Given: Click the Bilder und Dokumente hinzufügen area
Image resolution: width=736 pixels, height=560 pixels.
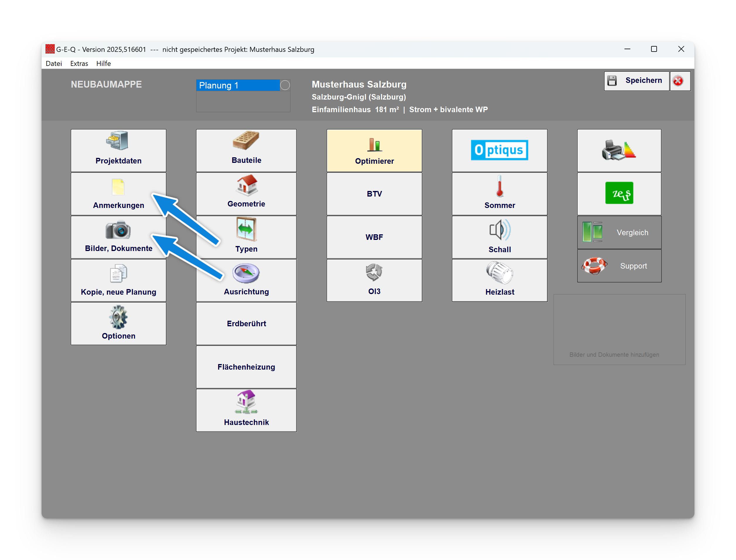Looking at the screenshot, I should tap(619, 329).
